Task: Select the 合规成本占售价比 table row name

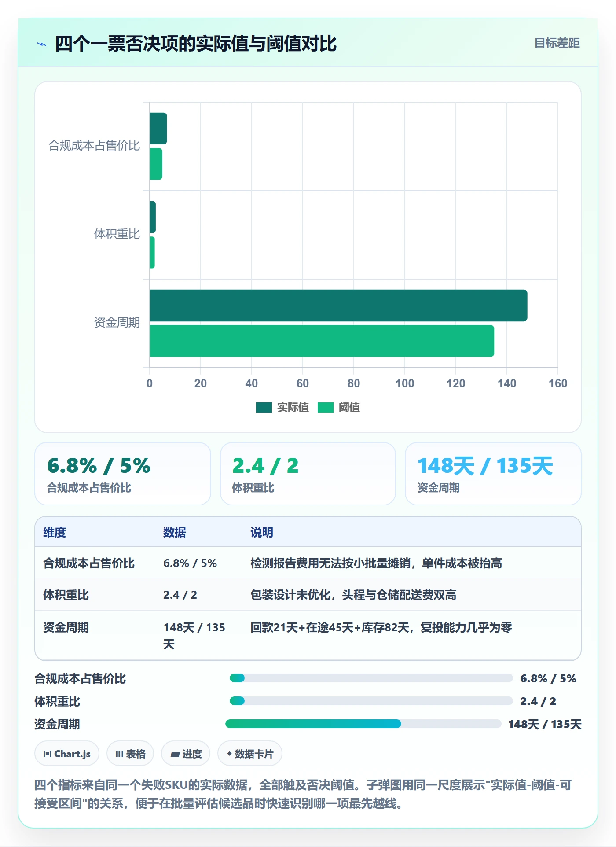Action: [89, 563]
